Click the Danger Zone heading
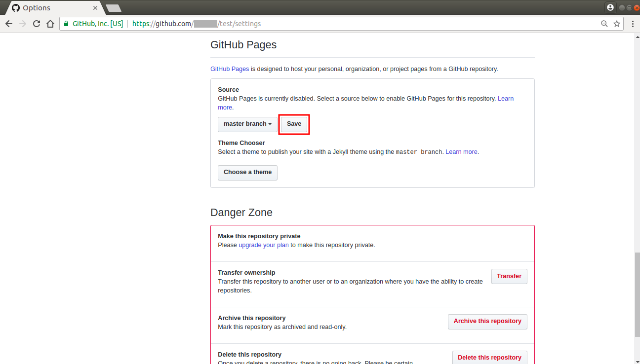The image size is (640, 364). (x=241, y=213)
